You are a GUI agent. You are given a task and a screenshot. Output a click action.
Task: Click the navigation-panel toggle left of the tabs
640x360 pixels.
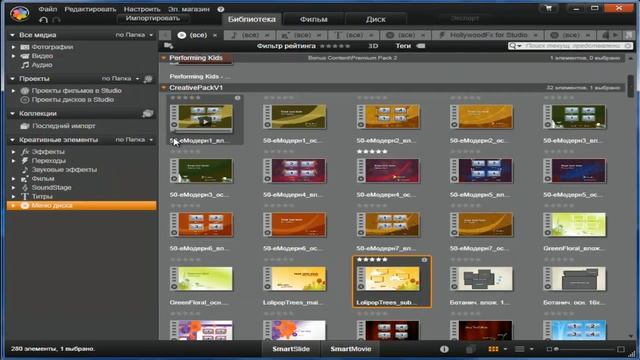(164, 35)
